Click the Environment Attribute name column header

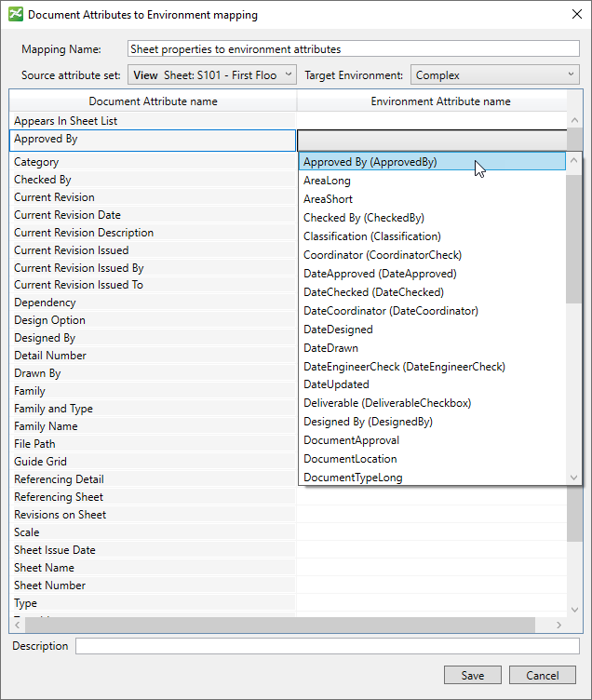tap(440, 101)
